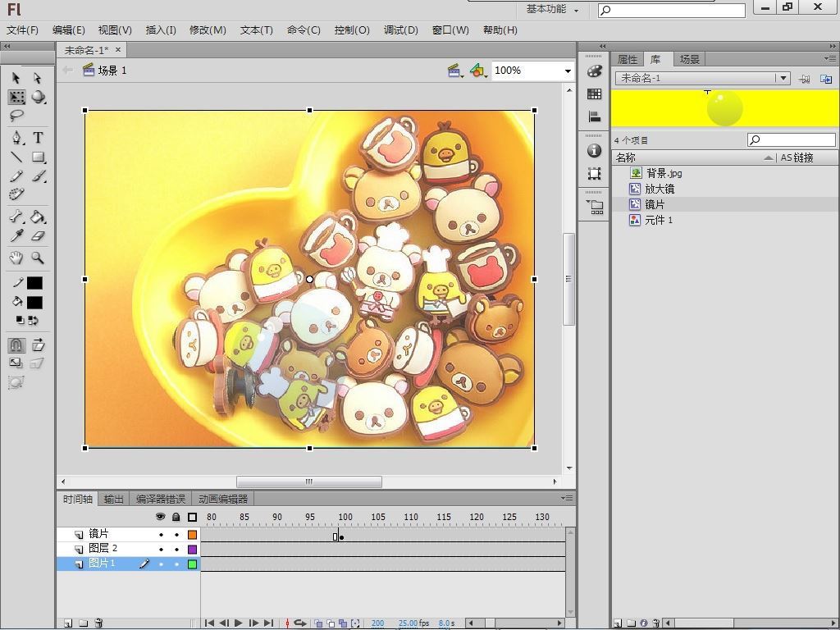Open the 控制(O) menu
840x630 pixels.
(352, 30)
